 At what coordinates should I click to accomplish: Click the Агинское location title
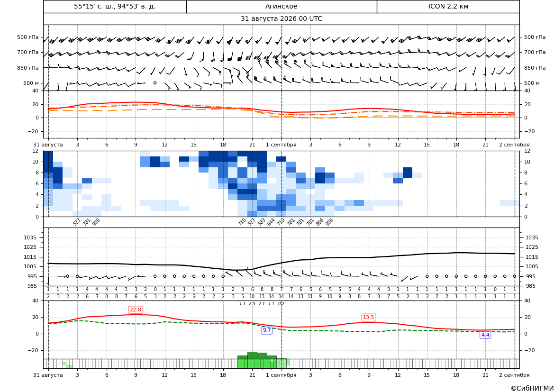(281, 6)
